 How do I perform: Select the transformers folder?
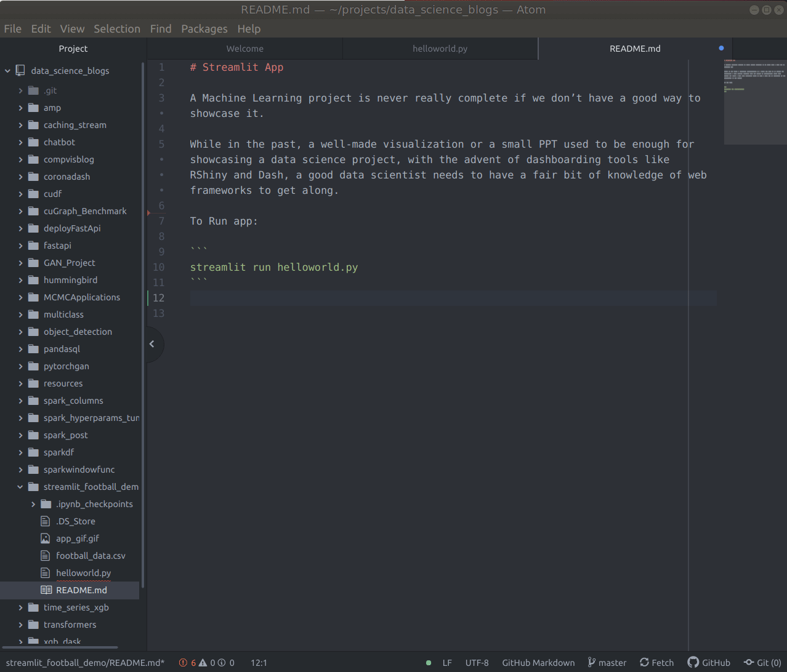tap(71, 625)
